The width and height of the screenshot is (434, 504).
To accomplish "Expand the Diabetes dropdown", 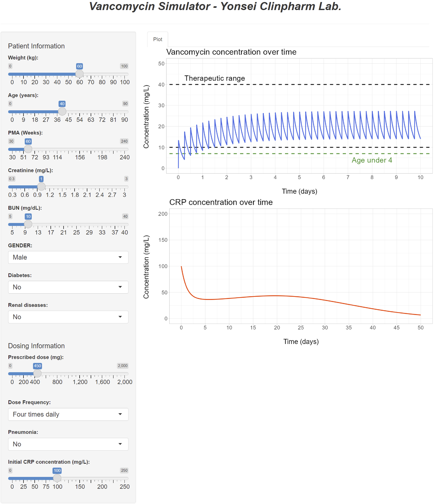I will [x=68, y=287].
